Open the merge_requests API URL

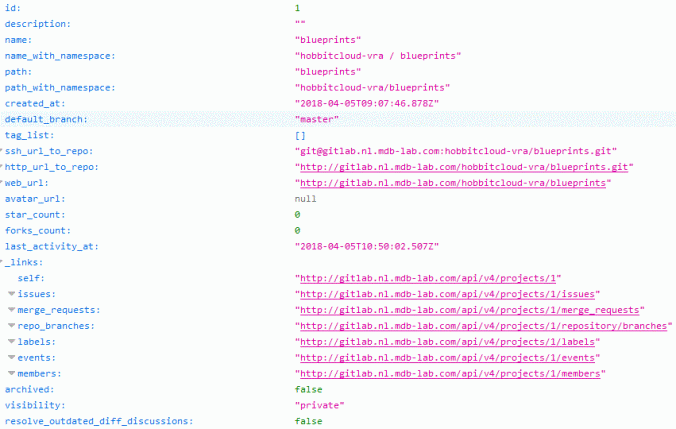click(x=470, y=310)
